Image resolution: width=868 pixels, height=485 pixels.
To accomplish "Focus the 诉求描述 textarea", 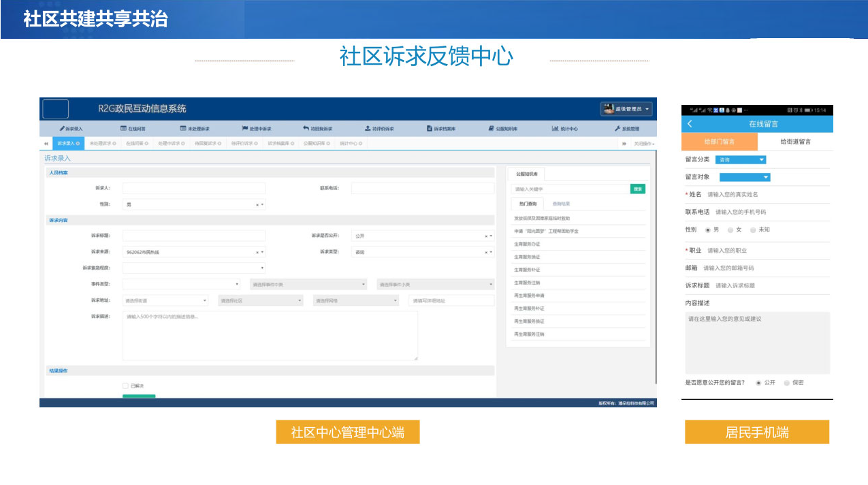I will pyautogui.click(x=270, y=336).
